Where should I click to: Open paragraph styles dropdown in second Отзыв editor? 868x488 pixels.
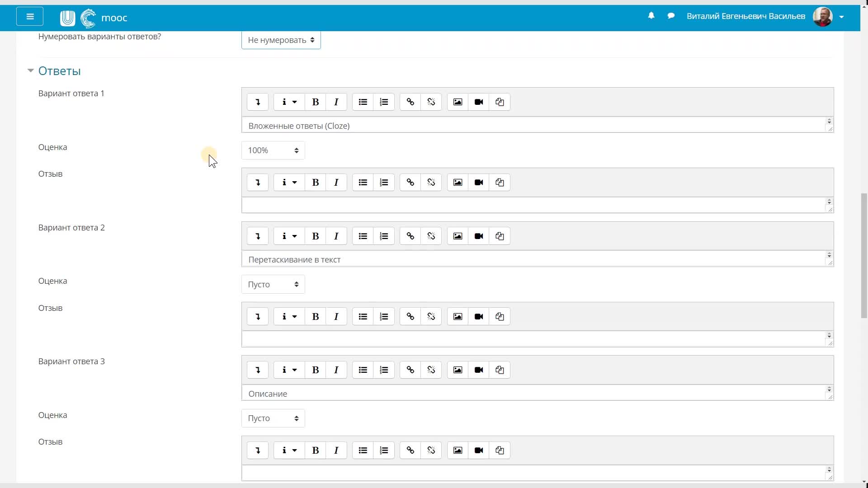click(x=289, y=317)
